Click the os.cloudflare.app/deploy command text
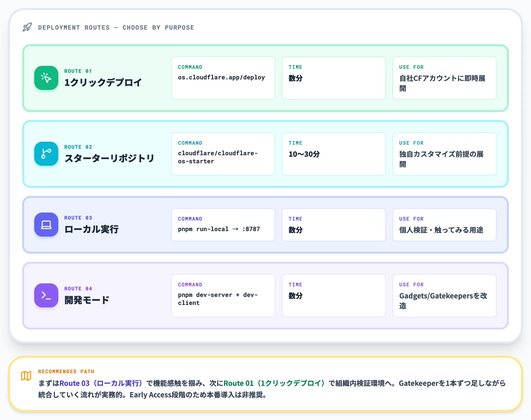 pyautogui.click(x=222, y=77)
